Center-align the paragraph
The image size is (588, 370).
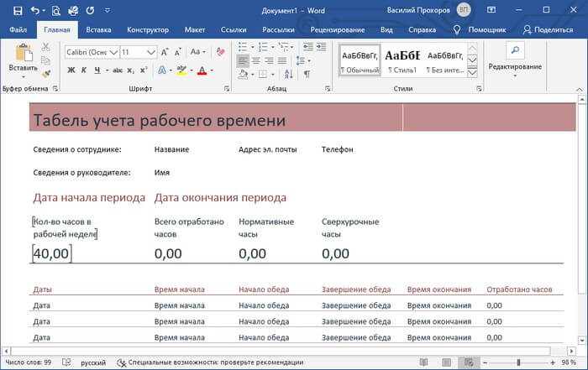click(256, 60)
